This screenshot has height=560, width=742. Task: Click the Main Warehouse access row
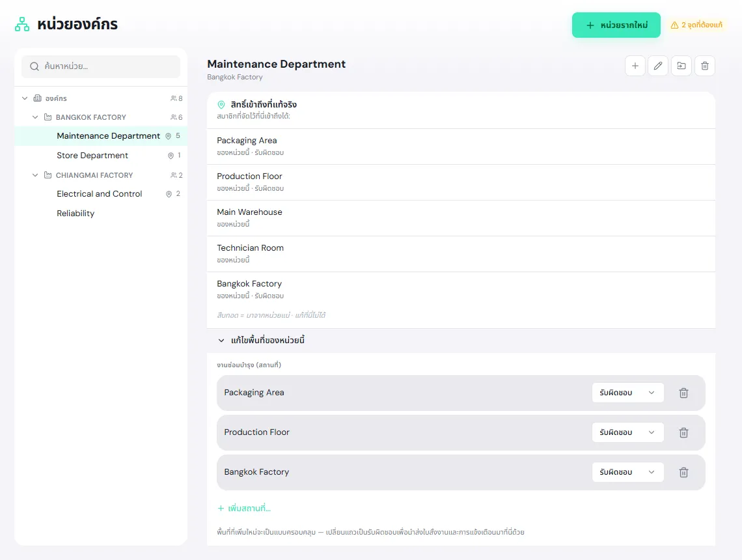point(461,218)
